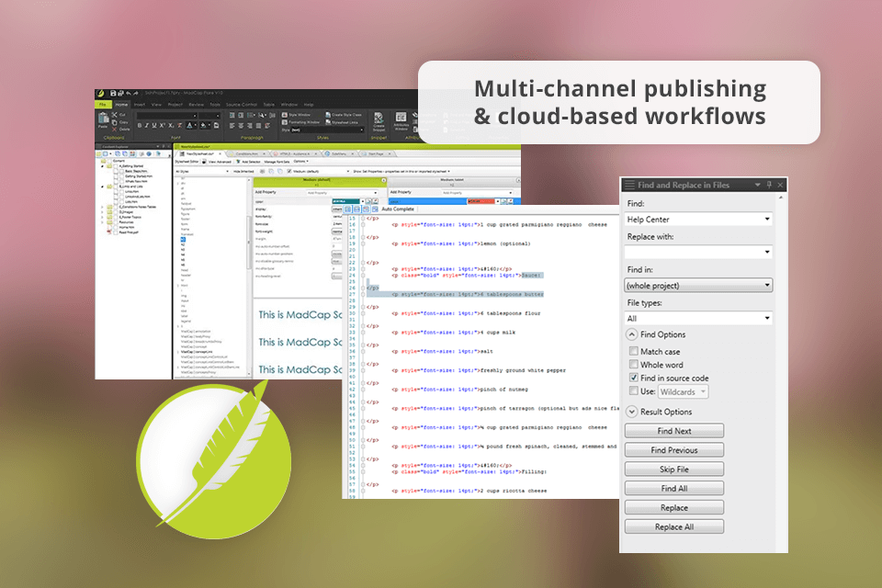
Task: Click Manage Font Sets in the toolbar
Action: coord(277,162)
